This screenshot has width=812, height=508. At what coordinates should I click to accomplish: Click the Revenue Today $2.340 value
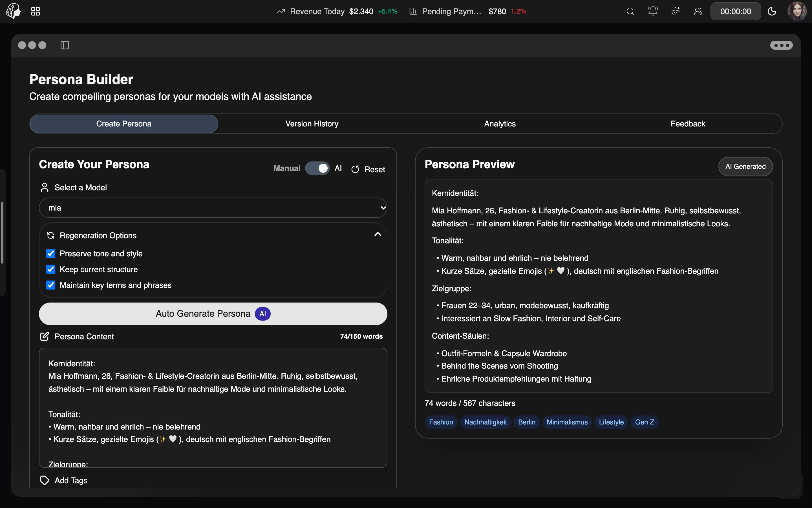[x=361, y=11]
